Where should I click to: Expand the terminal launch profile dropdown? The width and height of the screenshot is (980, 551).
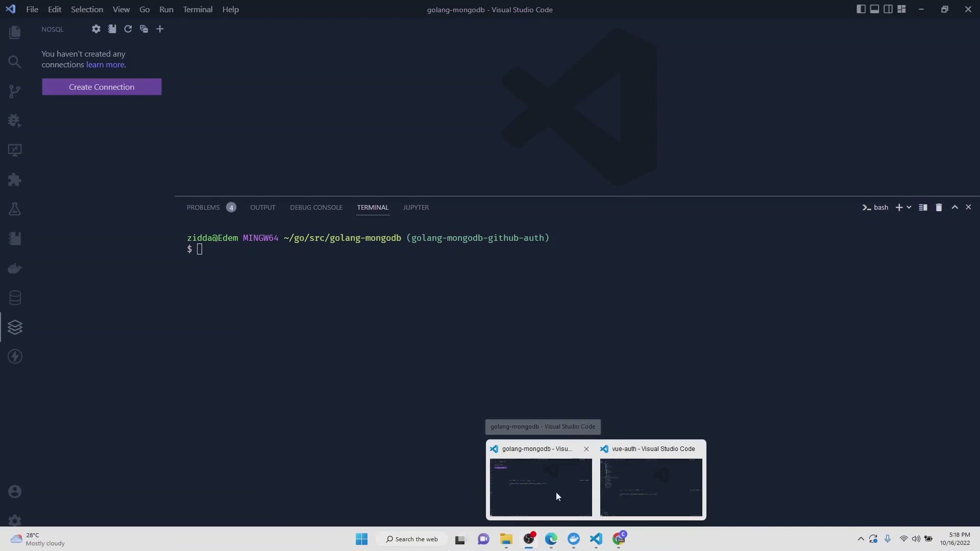point(909,208)
